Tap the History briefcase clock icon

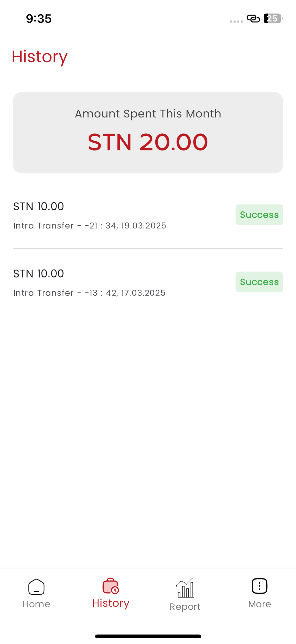click(x=111, y=586)
